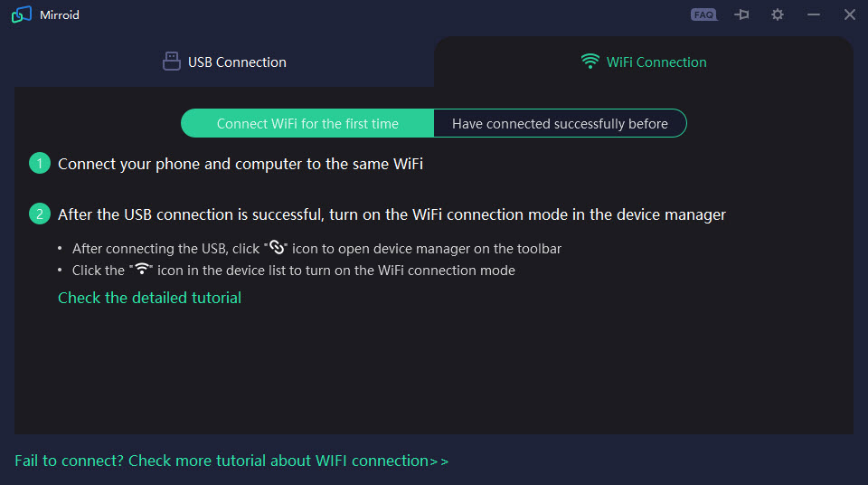This screenshot has height=485, width=868.
Task: Click the green step 1 number badge
Action: (39, 163)
